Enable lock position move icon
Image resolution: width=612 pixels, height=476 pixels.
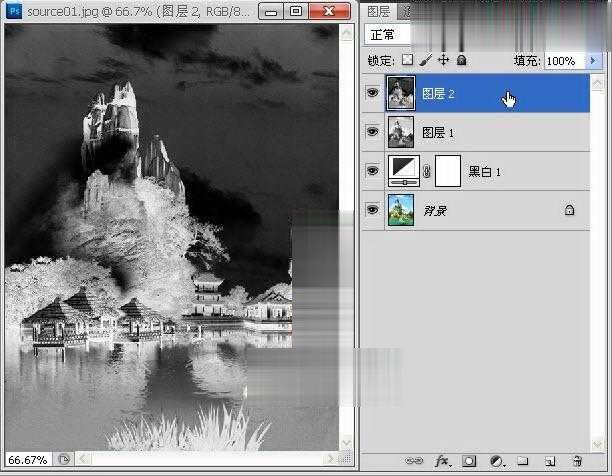(443, 60)
